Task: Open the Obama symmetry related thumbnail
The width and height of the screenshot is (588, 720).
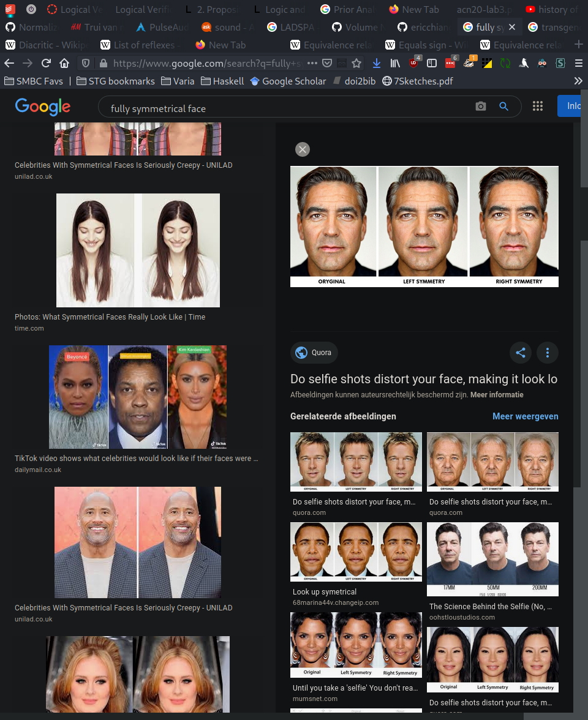Action: point(356,552)
